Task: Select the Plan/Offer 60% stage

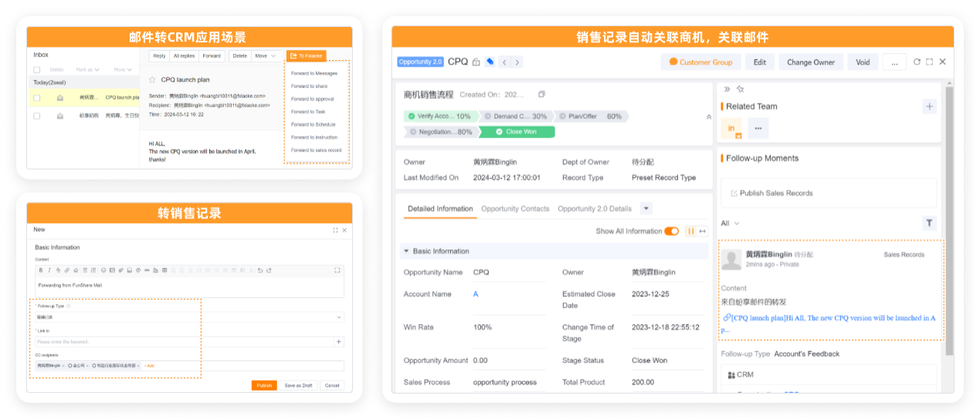Action: pyautogui.click(x=592, y=117)
